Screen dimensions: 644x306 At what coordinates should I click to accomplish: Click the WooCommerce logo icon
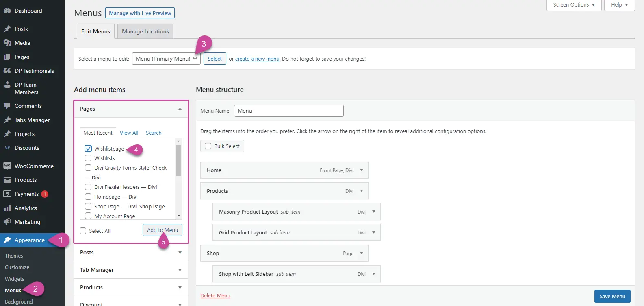coord(7,166)
